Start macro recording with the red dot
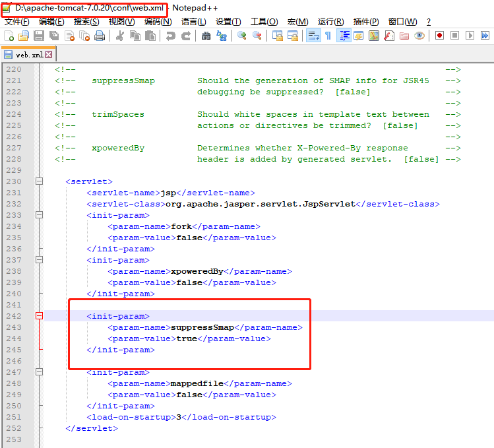The image size is (494, 448). [x=439, y=36]
